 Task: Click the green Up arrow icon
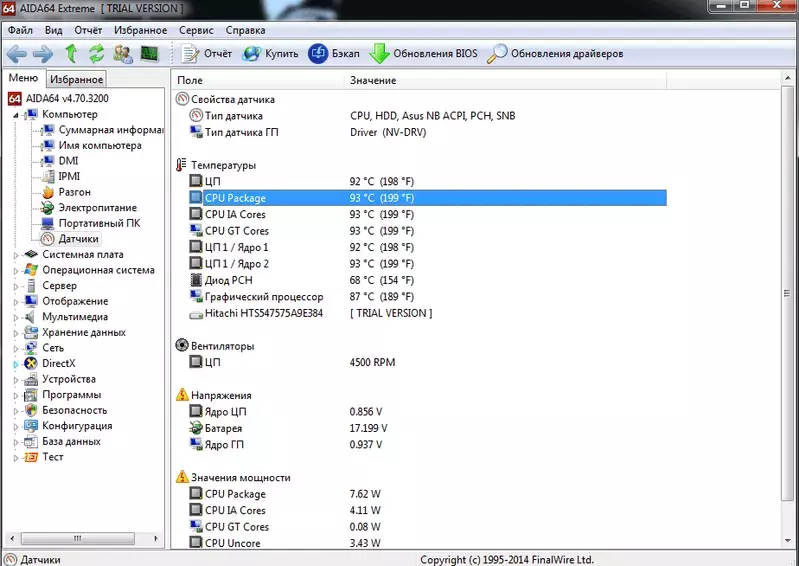pos(71,53)
